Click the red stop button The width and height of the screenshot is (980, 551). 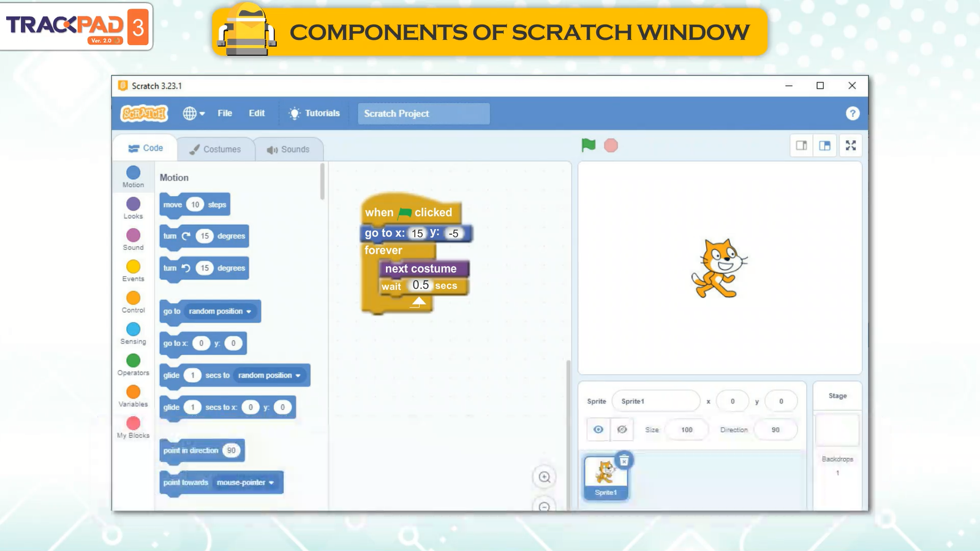click(611, 145)
